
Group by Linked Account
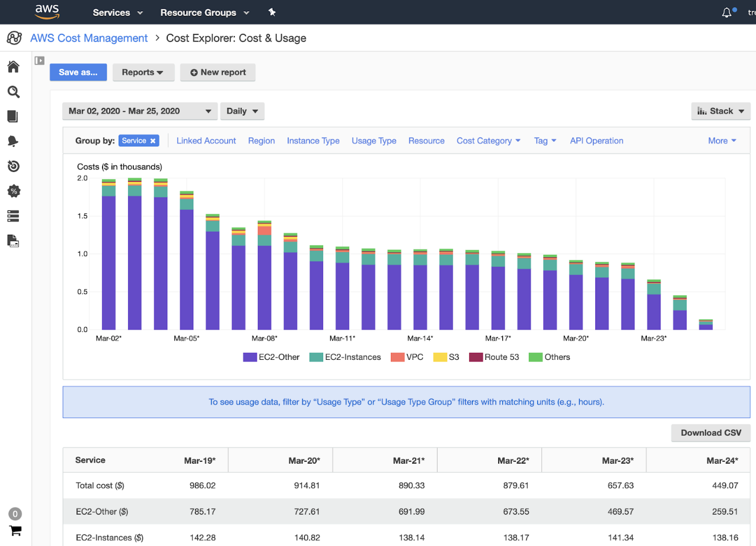click(206, 141)
